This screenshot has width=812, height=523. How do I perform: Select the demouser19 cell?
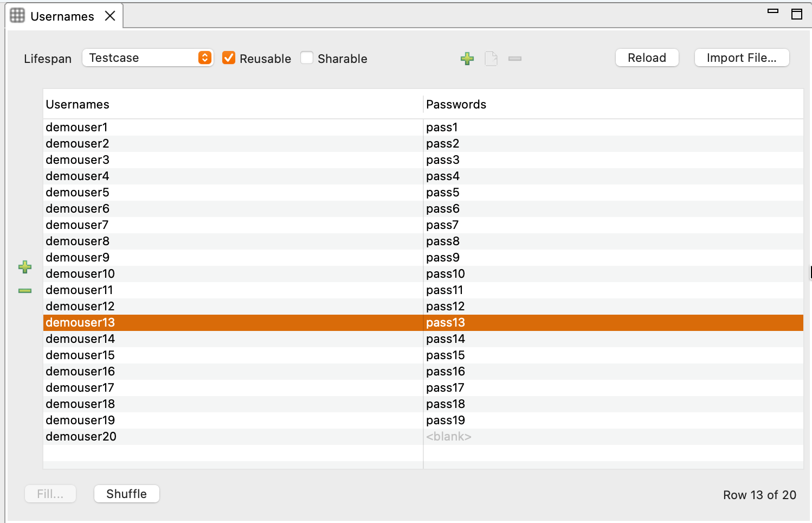(x=233, y=420)
